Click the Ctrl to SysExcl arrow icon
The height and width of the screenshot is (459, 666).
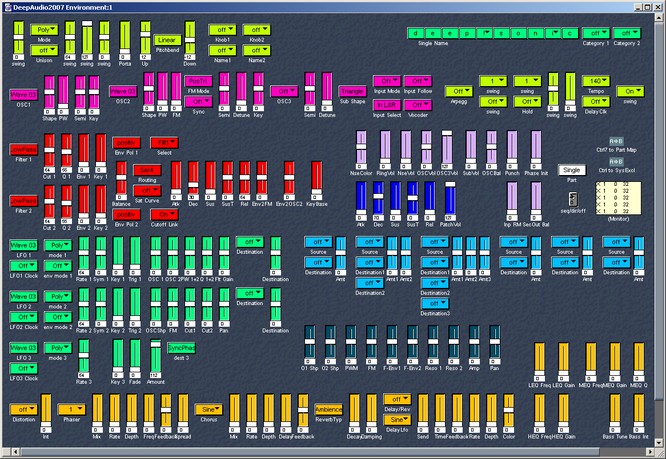(x=616, y=162)
